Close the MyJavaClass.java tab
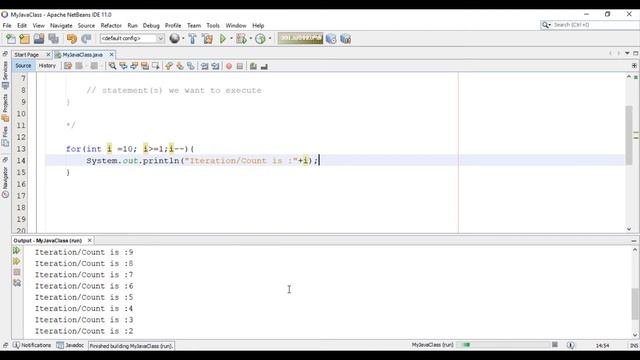The height and width of the screenshot is (360, 640). point(111,54)
